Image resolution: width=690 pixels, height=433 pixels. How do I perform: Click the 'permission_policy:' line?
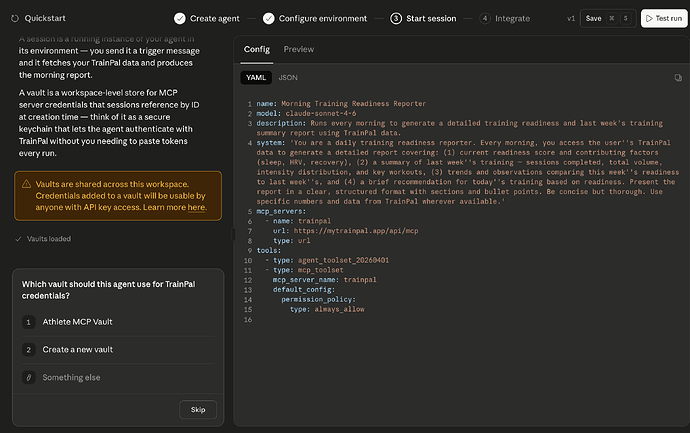pyautogui.click(x=319, y=300)
